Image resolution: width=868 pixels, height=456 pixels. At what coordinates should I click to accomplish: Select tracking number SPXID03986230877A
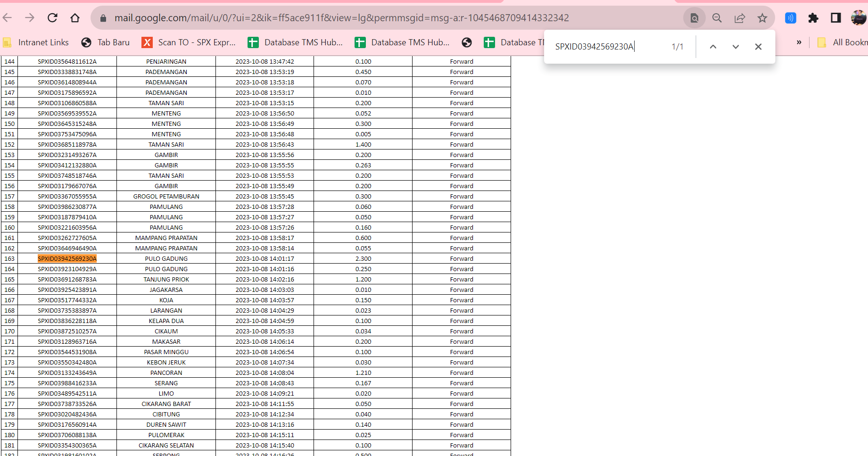pyautogui.click(x=67, y=207)
